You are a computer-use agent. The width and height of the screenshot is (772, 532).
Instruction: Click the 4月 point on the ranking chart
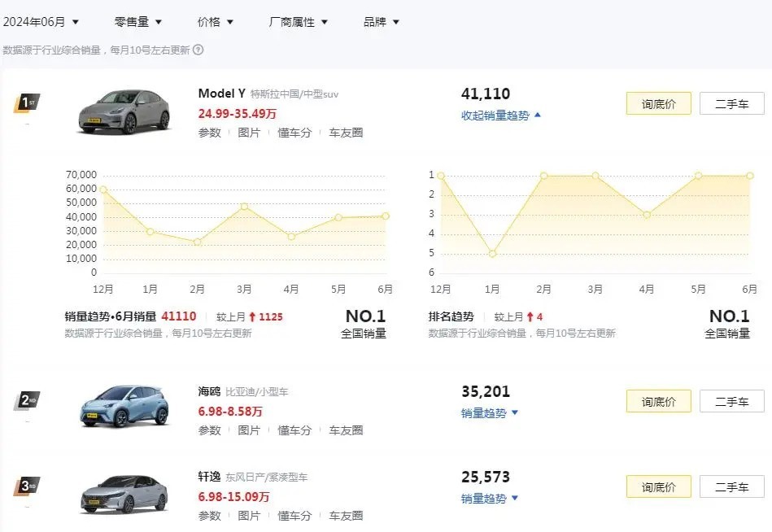[647, 215]
